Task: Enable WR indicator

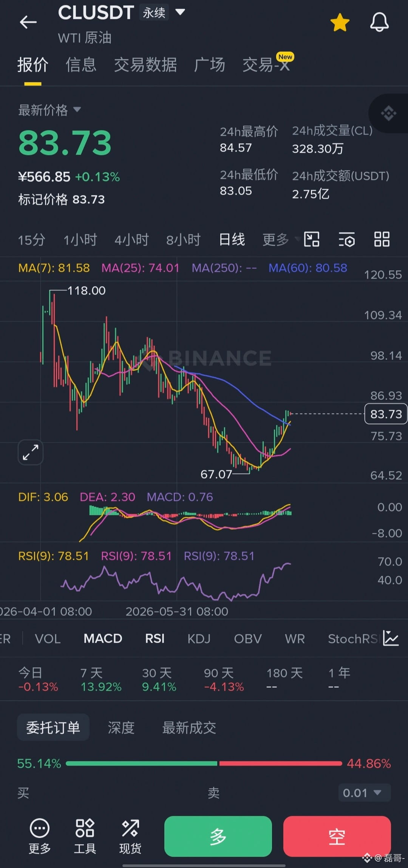Action: (295, 639)
